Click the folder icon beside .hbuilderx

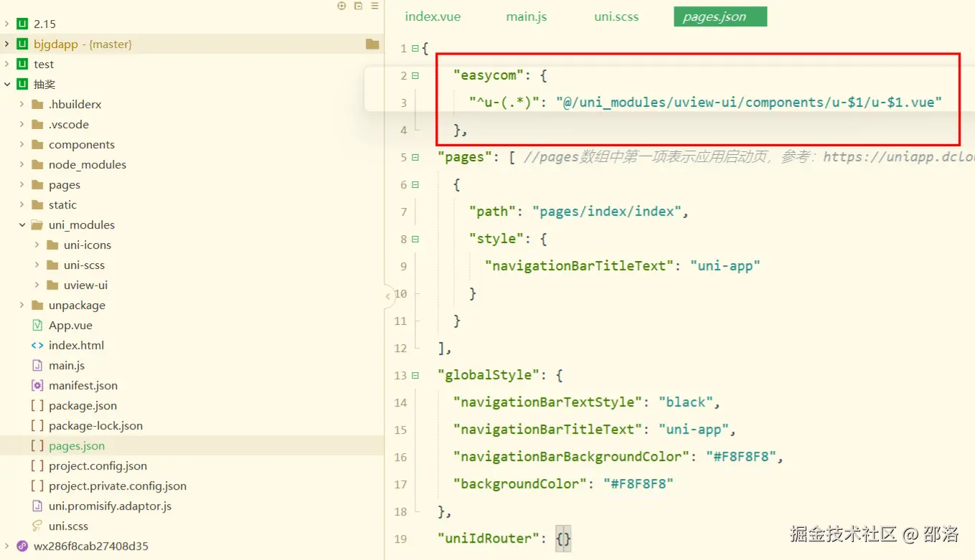coord(37,104)
